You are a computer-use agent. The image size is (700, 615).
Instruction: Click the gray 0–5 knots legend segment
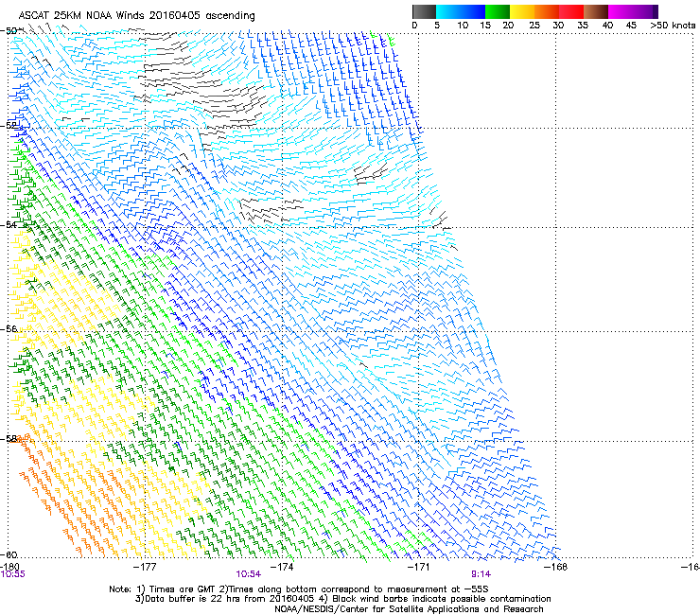[x=424, y=11]
